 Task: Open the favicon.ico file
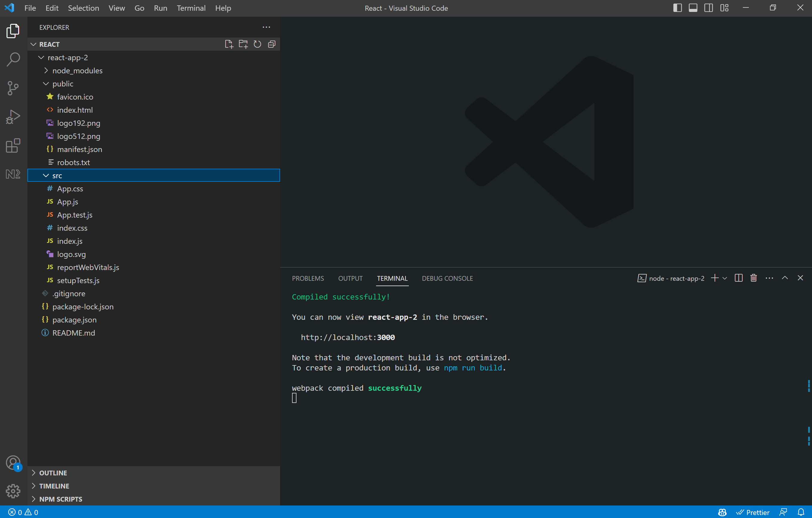pos(154,97)
